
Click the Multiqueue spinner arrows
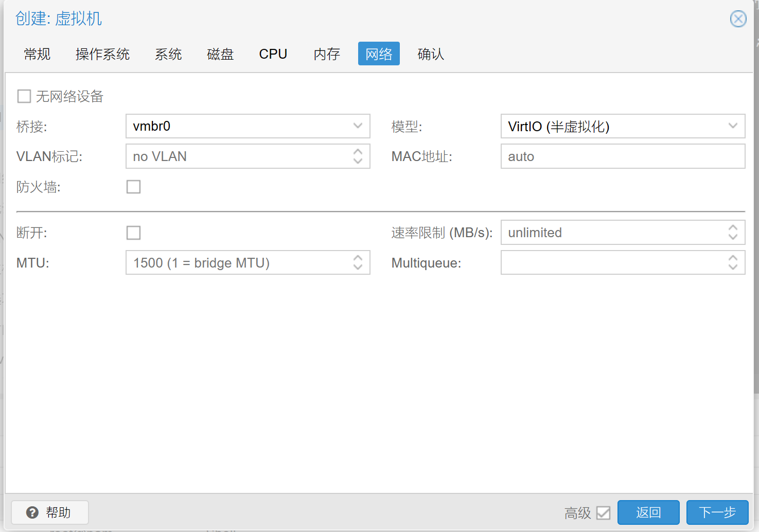(x=733, y=263)
